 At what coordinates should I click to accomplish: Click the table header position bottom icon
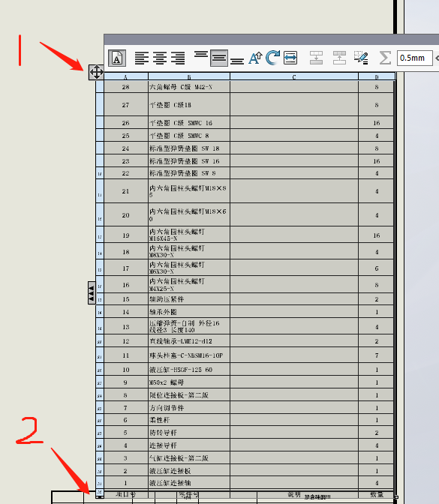click(339, 58)
